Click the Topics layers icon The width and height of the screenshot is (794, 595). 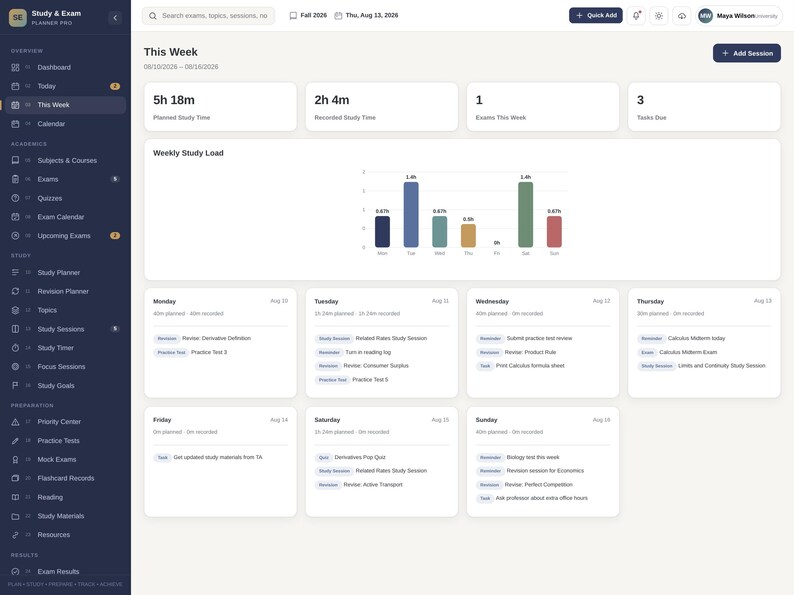point(15,310)
